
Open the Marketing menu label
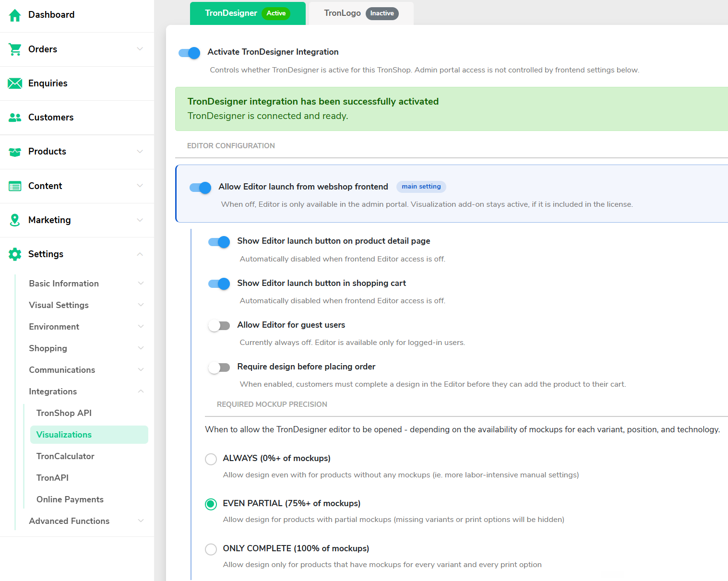click(x=49, y=220)
